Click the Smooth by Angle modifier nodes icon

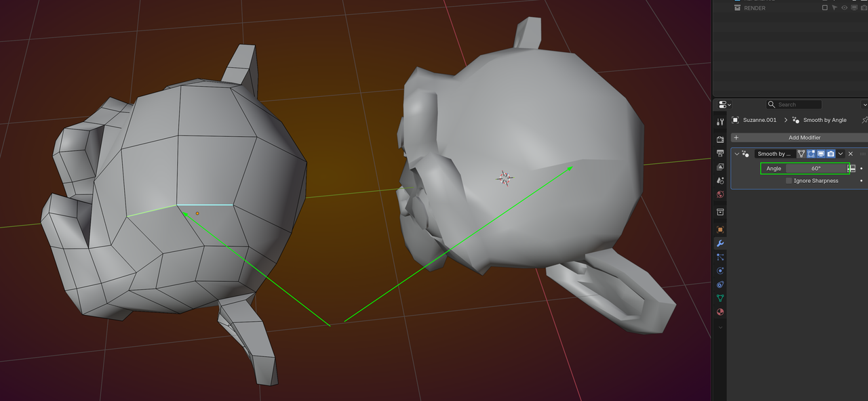pyautogui.click(x=745, y=154)
